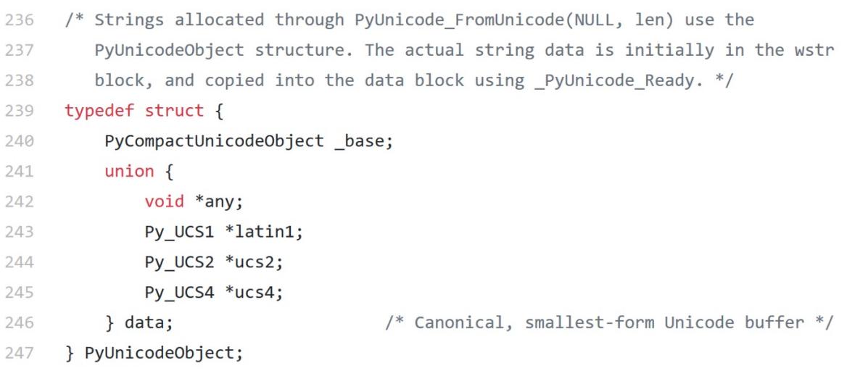
Task: Select line number 244
Action: (20, 262)
